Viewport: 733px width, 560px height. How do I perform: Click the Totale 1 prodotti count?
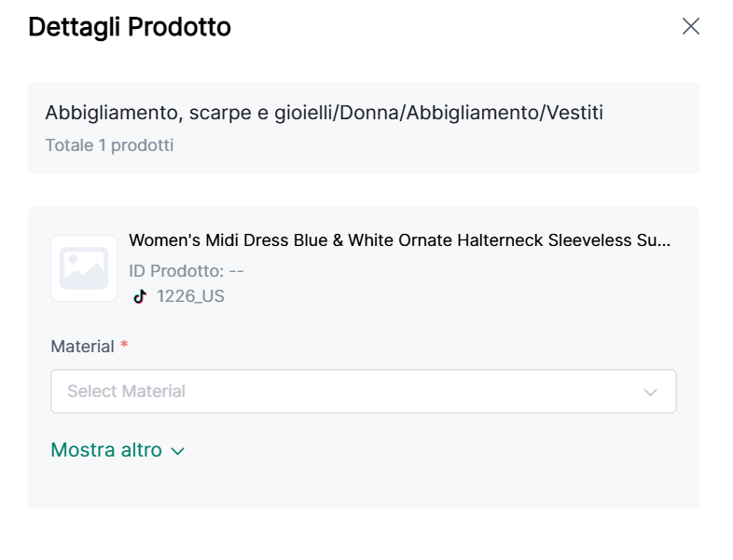(109, 145)
